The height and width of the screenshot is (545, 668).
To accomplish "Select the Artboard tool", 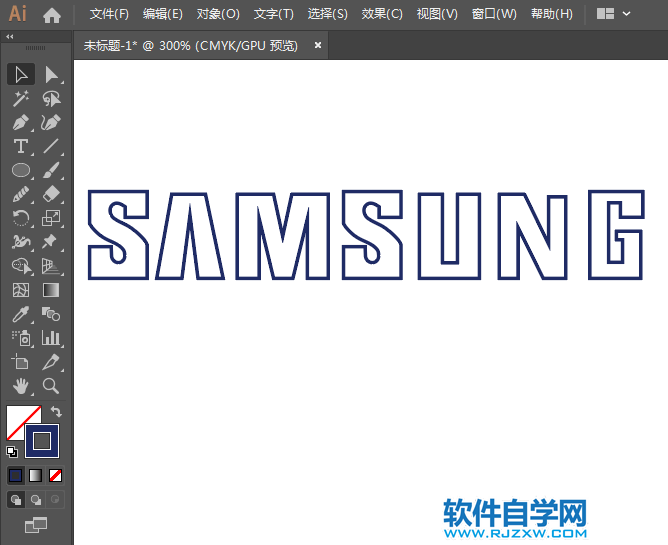I will (x=21, y=362).
